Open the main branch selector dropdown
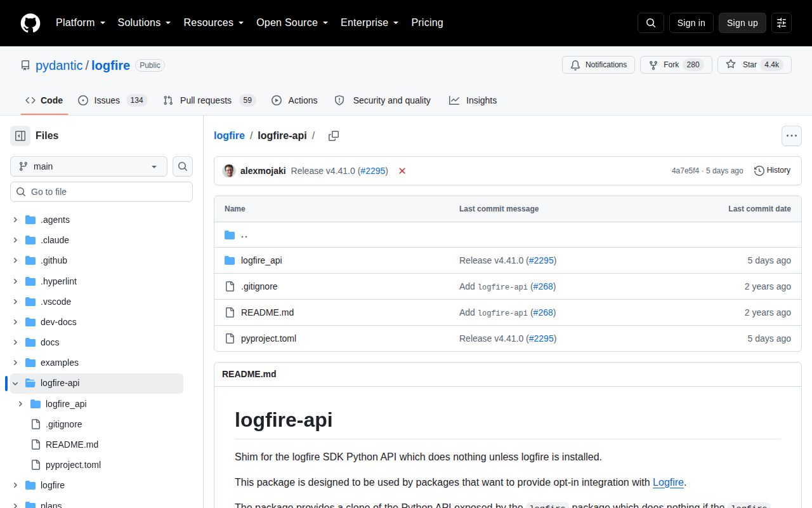 [x=89, y=166]
